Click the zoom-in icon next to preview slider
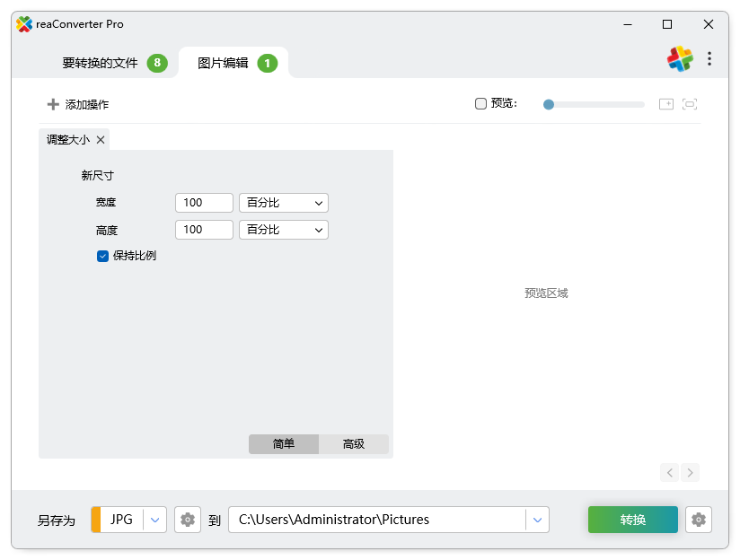 (666, 103)
